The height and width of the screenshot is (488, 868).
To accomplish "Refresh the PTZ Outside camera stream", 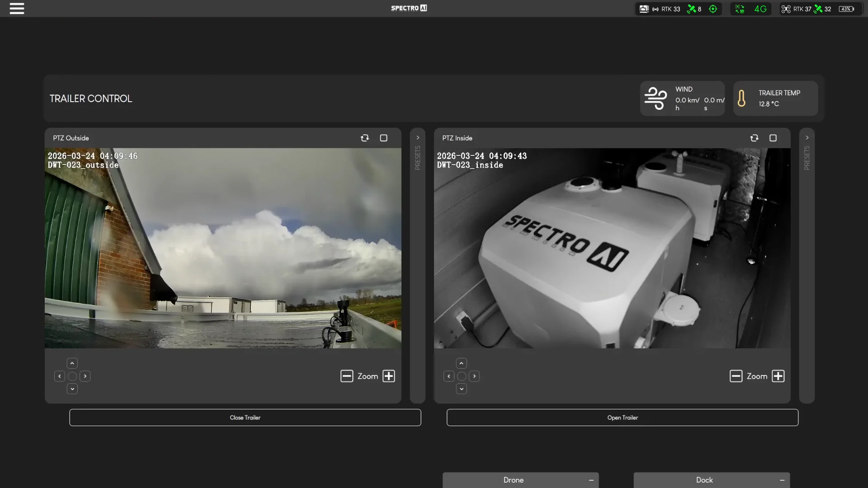I will pyautogui.click(x=364, y=138).
